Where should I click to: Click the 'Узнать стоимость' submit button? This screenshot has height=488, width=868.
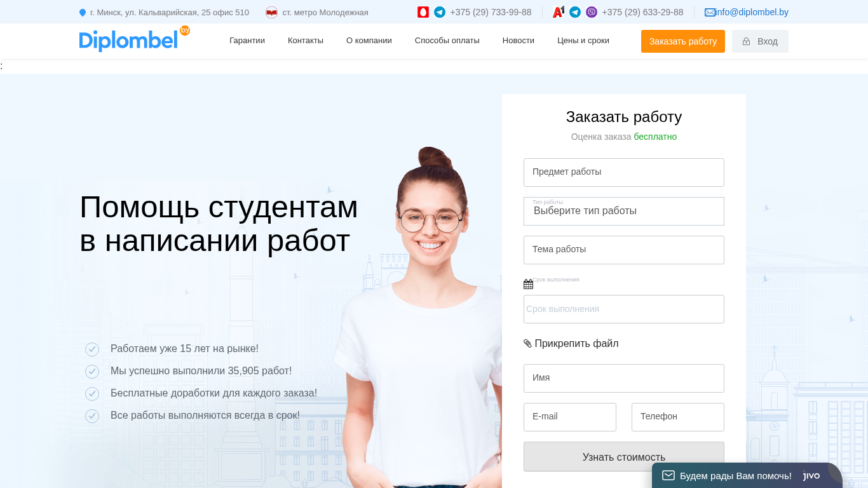pos(624,456)
